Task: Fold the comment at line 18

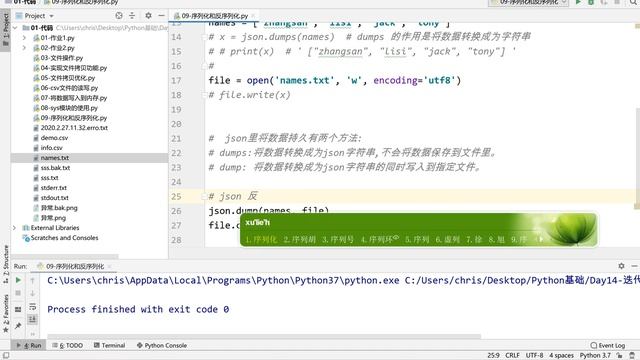Action: (204, 95)
